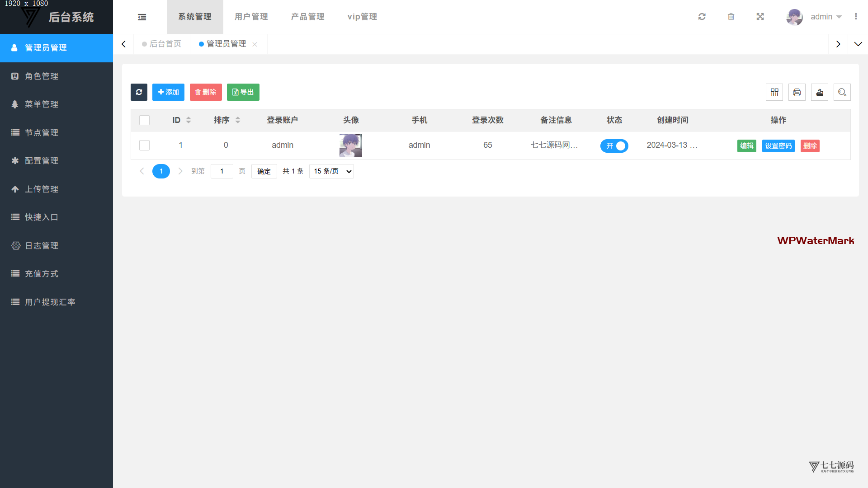868x488 pixels.
Task: Click the print table icon
Action: pyautogui.click(x=797, y=92)
